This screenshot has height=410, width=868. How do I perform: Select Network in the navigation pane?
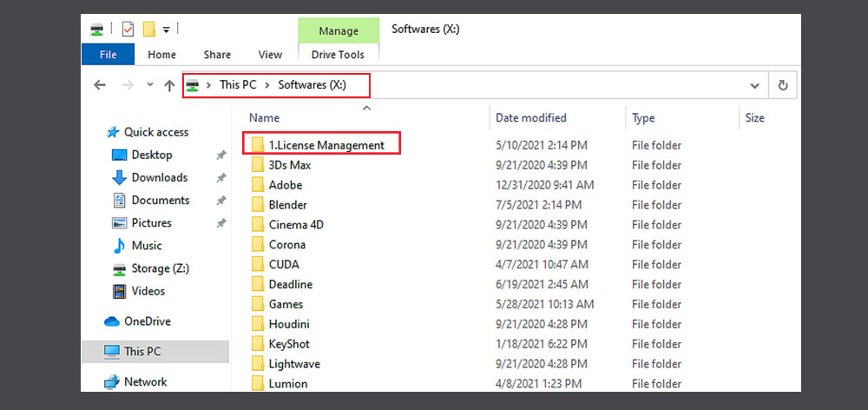pyautogui.click(x=146, y=381)
